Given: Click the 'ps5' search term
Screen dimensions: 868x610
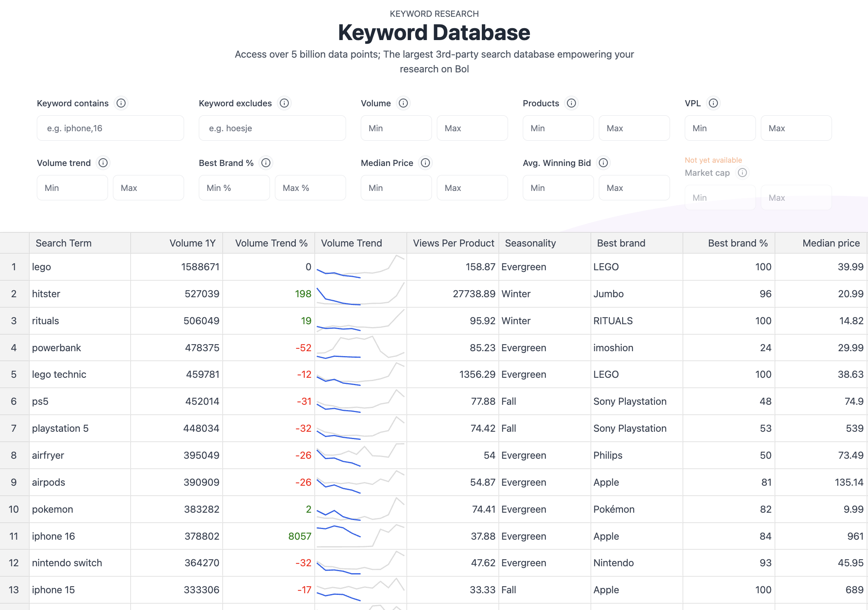Looking at the screenshot, I should coord(80,401).
